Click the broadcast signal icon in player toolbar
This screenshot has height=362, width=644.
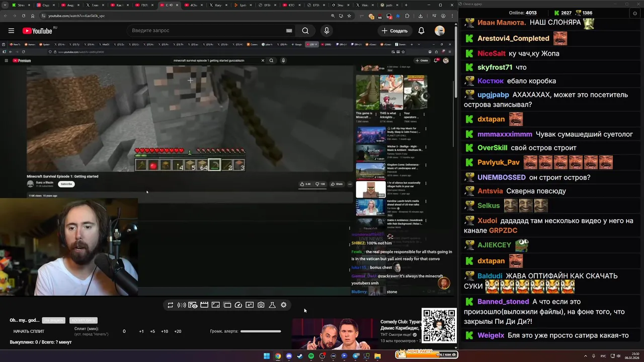click(x=182, y=305)
